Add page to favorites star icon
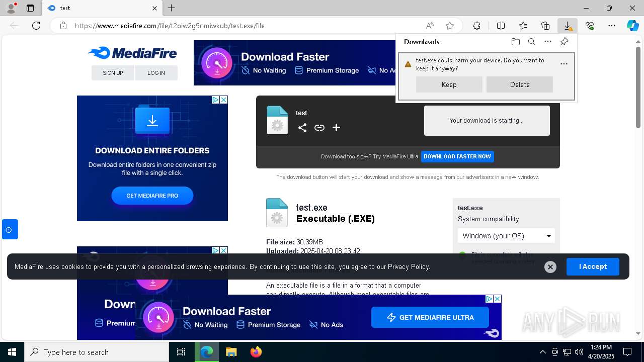Viewport: 644px width, 362px height. 450,26
